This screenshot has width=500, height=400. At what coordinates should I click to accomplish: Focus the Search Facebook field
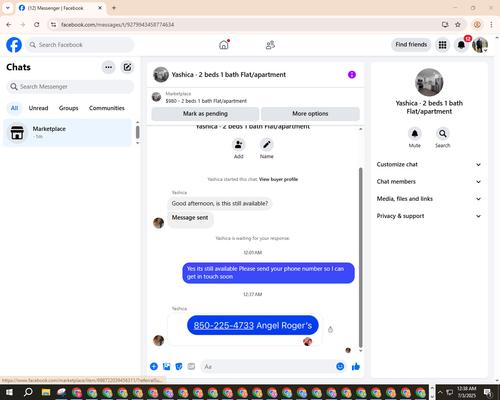80,45
